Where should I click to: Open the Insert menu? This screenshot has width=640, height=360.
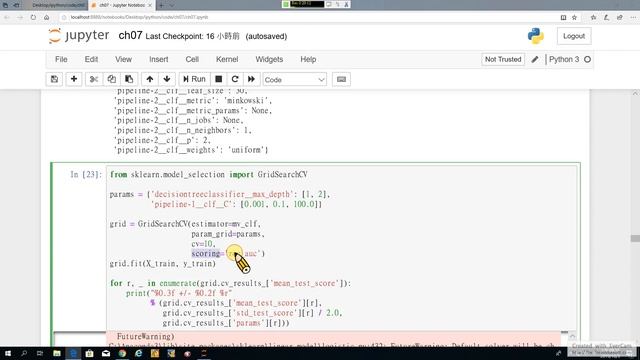159,60
